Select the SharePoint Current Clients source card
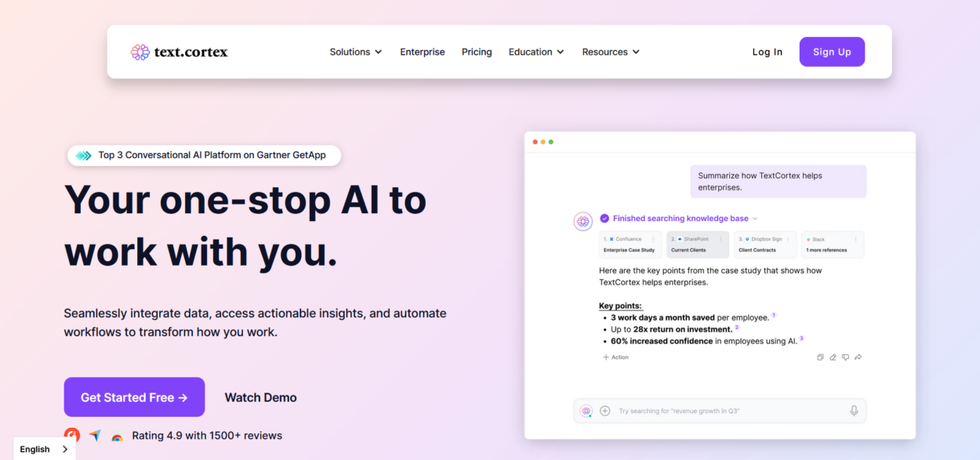Viewport: 980px width, 460px height. pyautogui.click(x=697, y=244)
